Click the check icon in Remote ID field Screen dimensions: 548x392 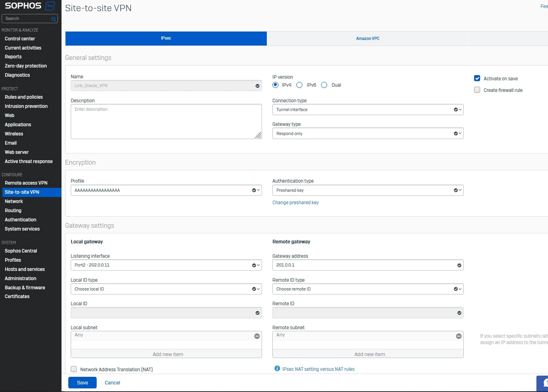coord(459,313)
